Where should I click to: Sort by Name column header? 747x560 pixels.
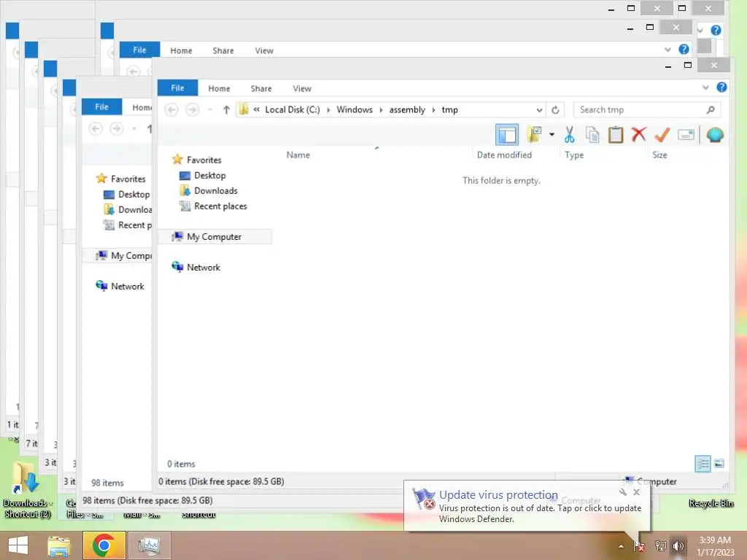click(298, 155)
